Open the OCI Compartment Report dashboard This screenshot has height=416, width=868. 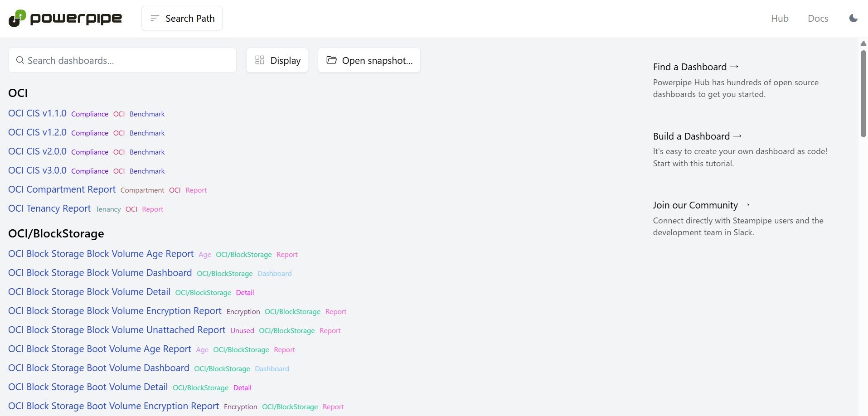coord(62,189)
